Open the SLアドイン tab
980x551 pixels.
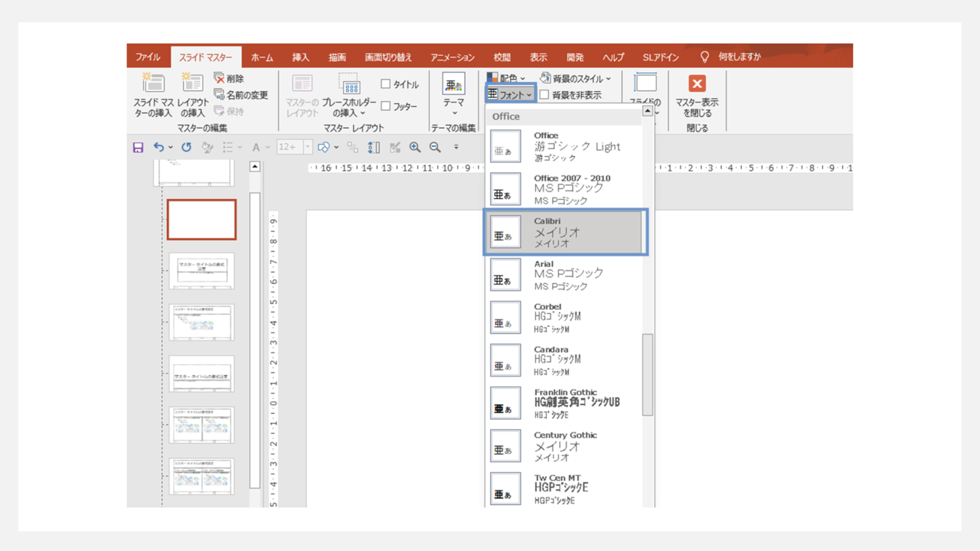coord(661,57)
